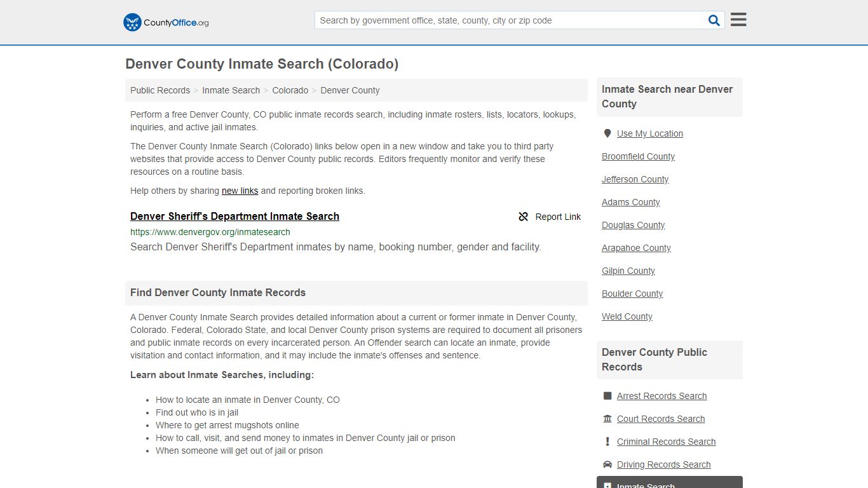
Task: Open Driving Records Search link
Action: click(x=663, y=464)
